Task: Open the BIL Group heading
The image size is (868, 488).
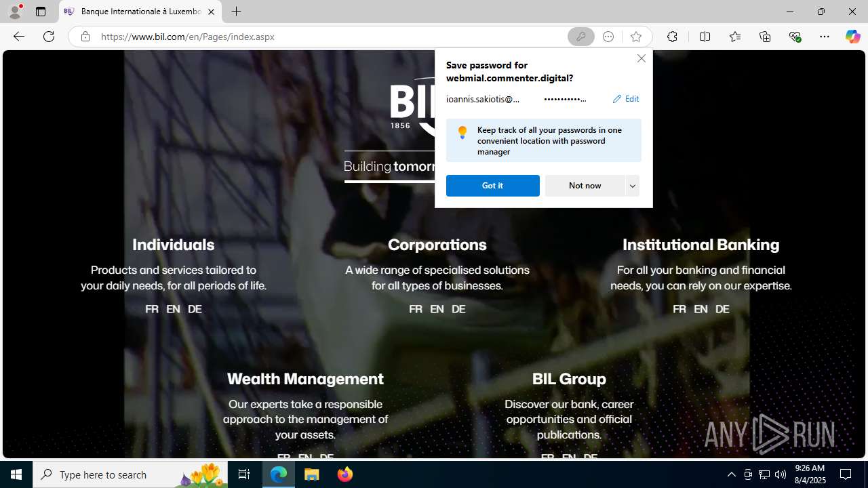Action: pyautogui.click(x=569, y=379)
